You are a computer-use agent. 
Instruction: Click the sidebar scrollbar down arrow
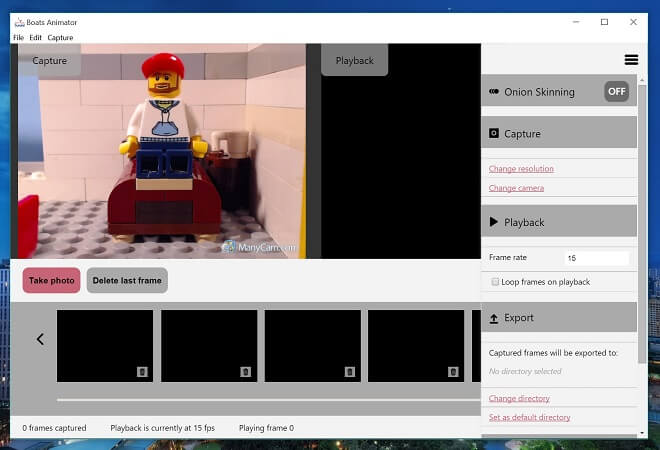pos(642,432)
